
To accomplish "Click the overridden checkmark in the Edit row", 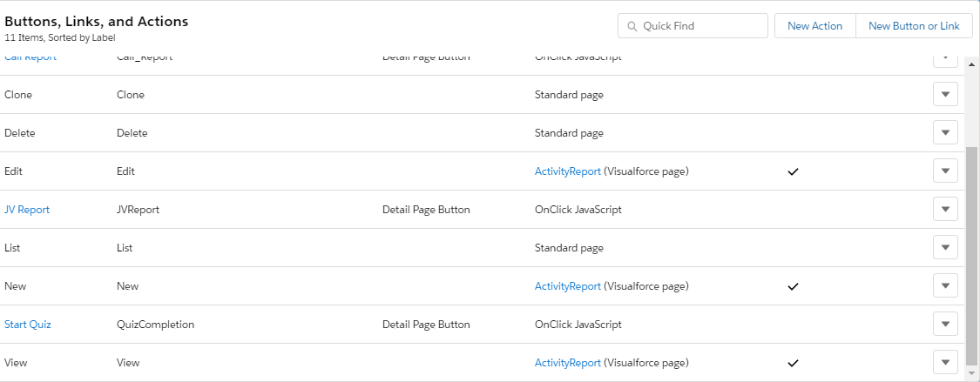I will [793, 172].
